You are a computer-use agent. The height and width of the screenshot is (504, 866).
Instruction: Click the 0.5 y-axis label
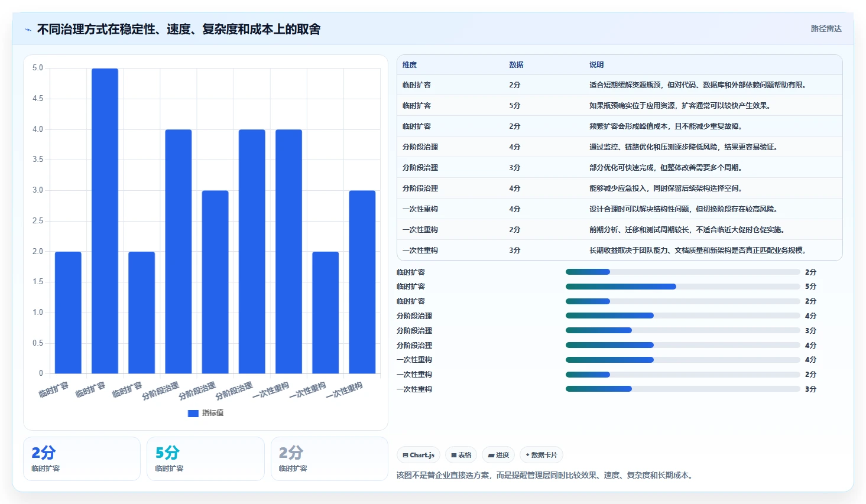pyautogui.click(x=38, y=343)
